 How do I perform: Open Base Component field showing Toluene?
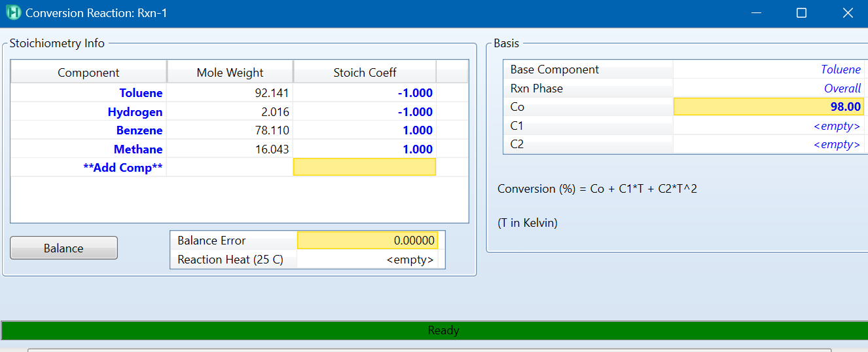coord(769,69)
